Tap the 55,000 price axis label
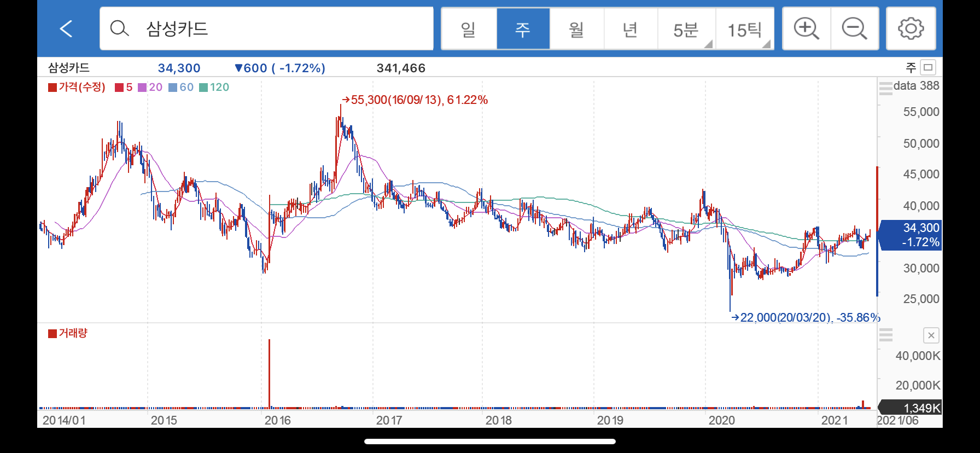This screenshot has width=980, height=453. click(x=921, y=112)
